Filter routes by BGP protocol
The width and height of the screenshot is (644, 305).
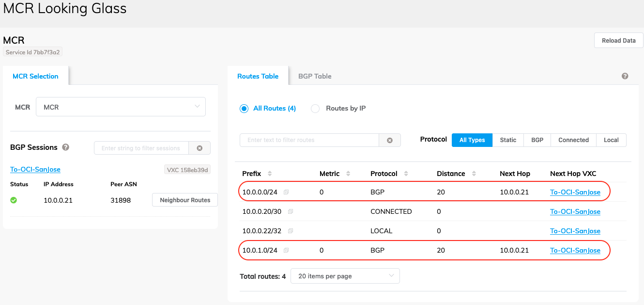pos(537,140)
